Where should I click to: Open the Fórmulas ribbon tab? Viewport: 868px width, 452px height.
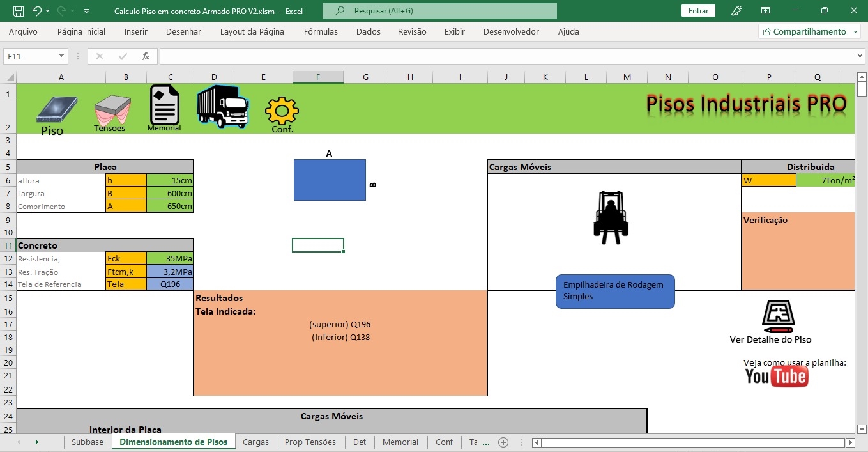coord(321,31)
